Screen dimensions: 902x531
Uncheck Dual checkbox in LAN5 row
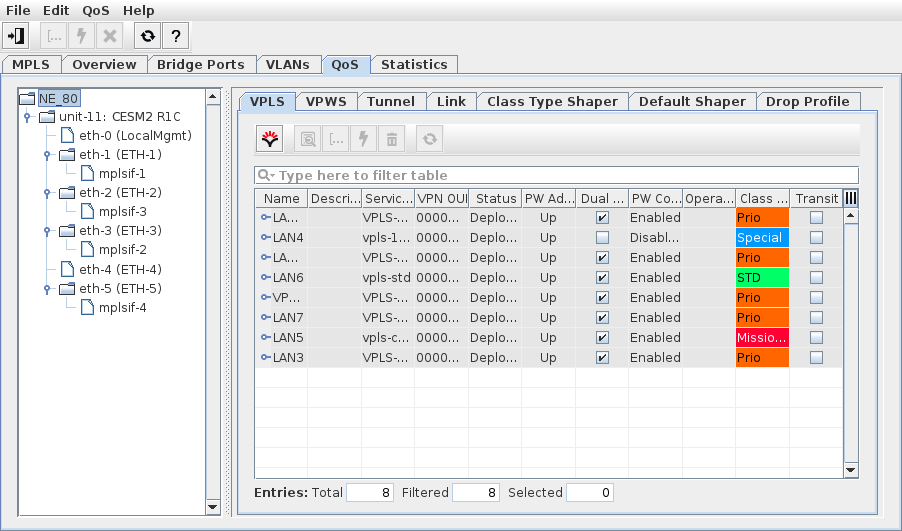pyautogui.click(x=602, y=338)
